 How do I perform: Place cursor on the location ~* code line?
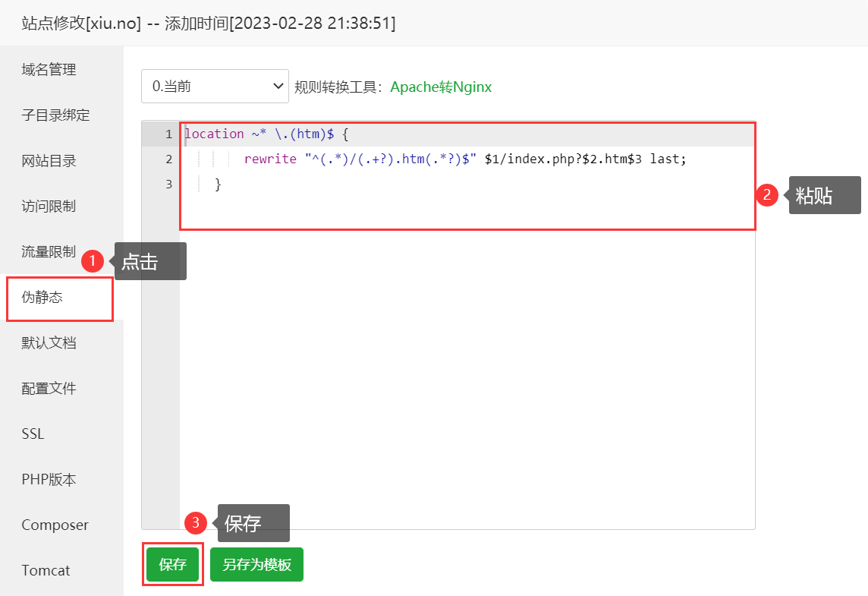tap(266, 134)
